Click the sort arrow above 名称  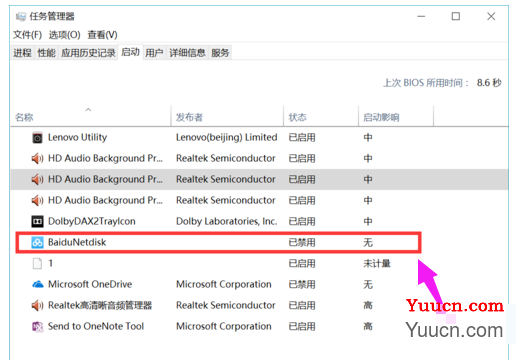click(x=88, y=109)
